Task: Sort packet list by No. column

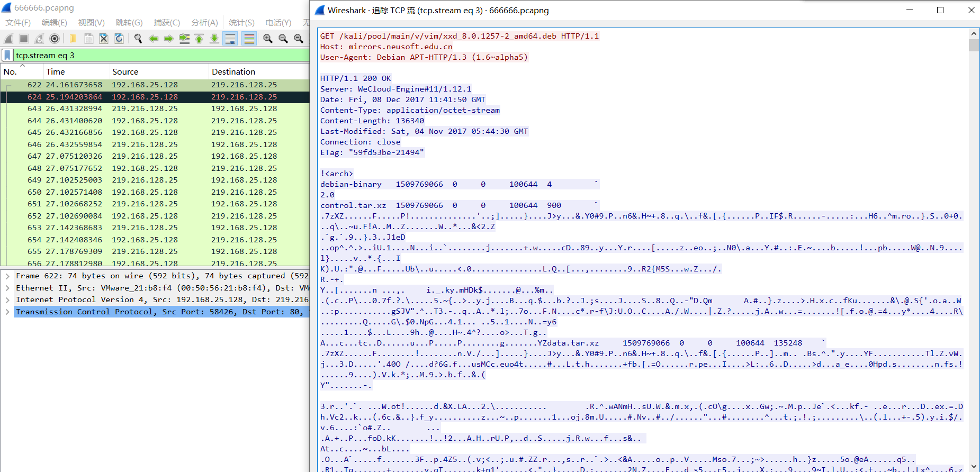Action: 21,71
